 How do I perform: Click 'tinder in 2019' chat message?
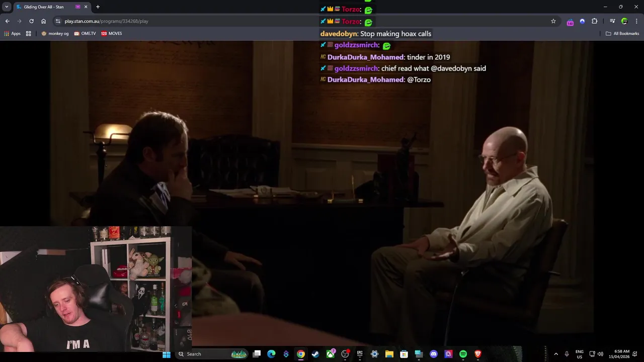tap(428, 57)
